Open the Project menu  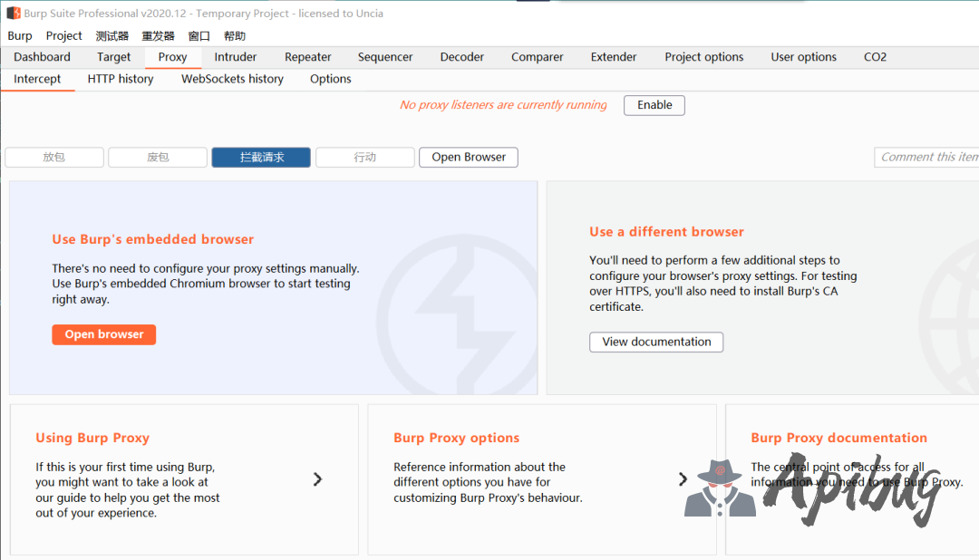pos(64,36)
